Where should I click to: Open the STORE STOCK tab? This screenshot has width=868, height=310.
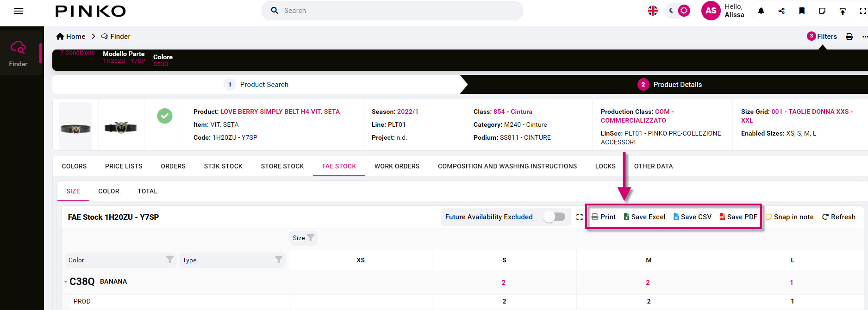(x=282, y=166)
